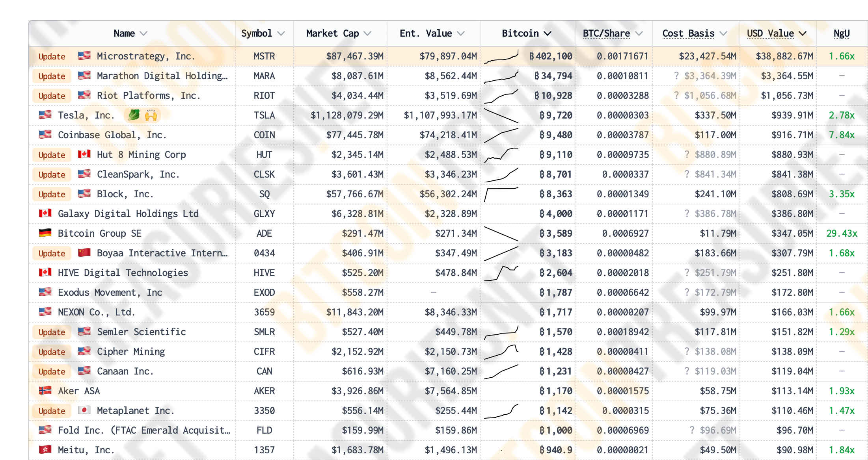The width and height of the screenshot is (868, 460).
Task: Click the $7,160.25M Canaan enterprise value
Action: (x=451, y=371)
